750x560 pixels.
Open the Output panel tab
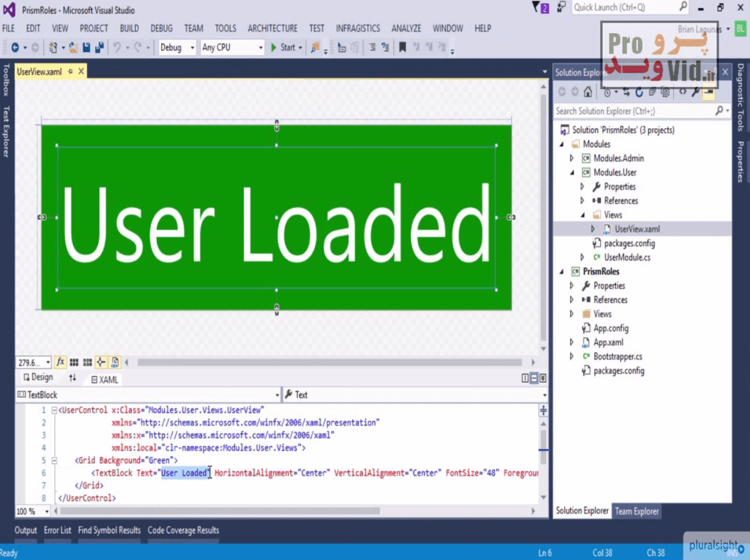tap(26, 530)
